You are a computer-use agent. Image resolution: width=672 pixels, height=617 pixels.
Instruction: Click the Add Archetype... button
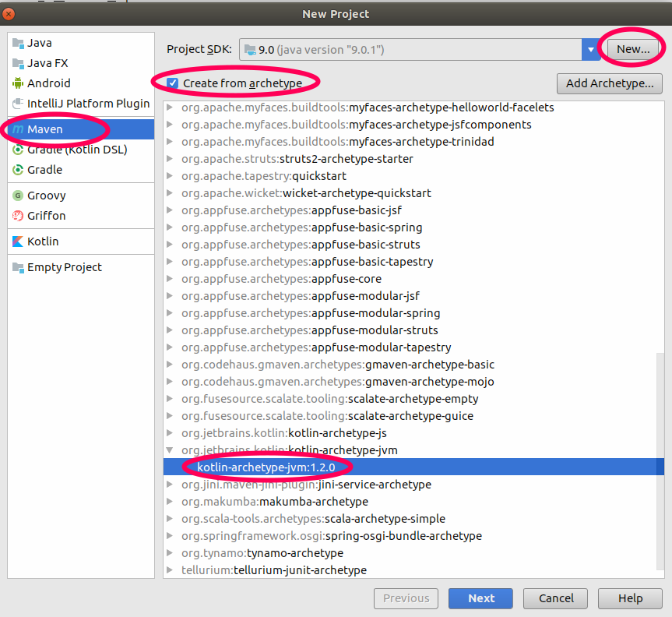(x=610, y=83)
